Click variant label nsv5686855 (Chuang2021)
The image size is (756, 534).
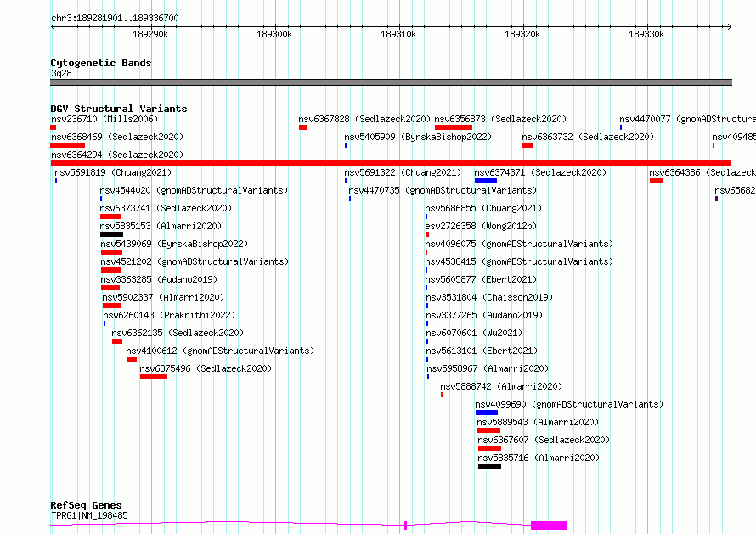[x=483, y=208]
